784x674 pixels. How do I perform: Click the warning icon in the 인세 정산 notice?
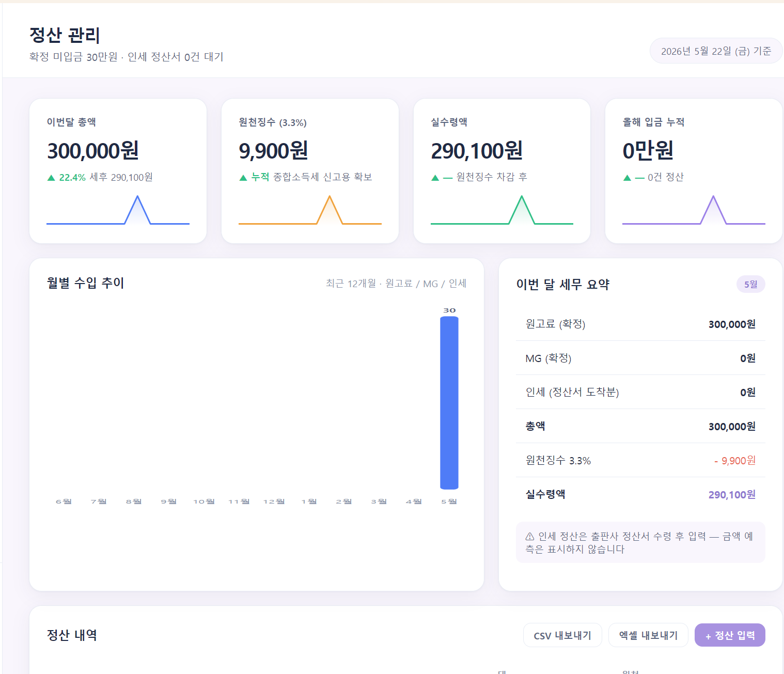coord(530,537)
